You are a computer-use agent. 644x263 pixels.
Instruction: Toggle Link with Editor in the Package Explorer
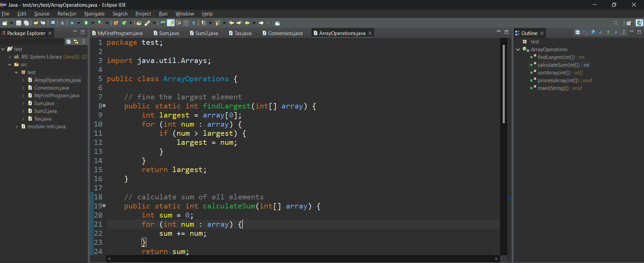[x=76, y=41]
